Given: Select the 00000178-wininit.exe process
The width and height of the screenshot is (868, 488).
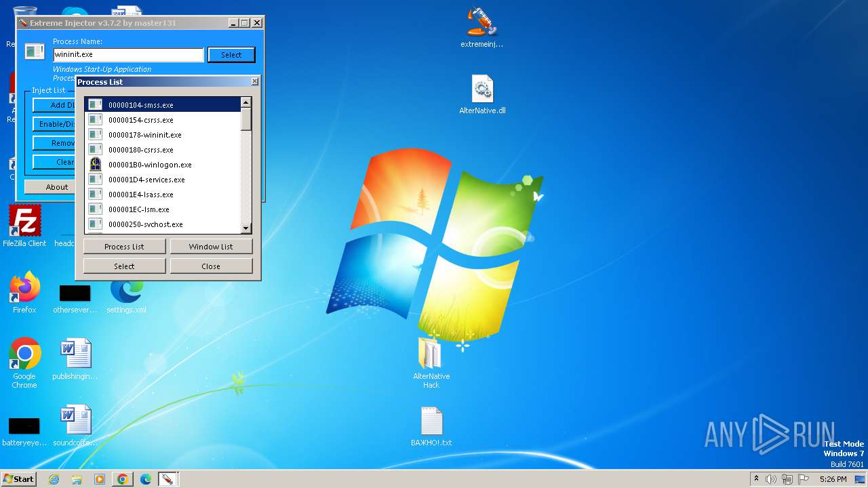Looking at the screenshot, I should point(163,135).
